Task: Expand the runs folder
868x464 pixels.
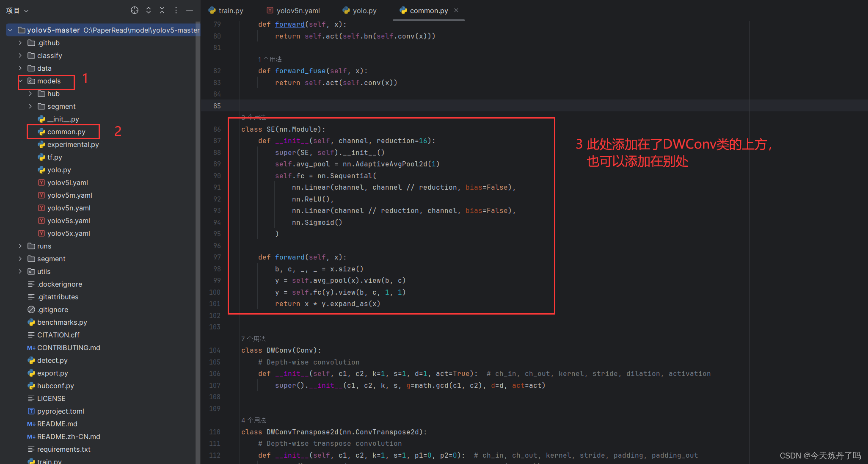Action: click(20, 246)
